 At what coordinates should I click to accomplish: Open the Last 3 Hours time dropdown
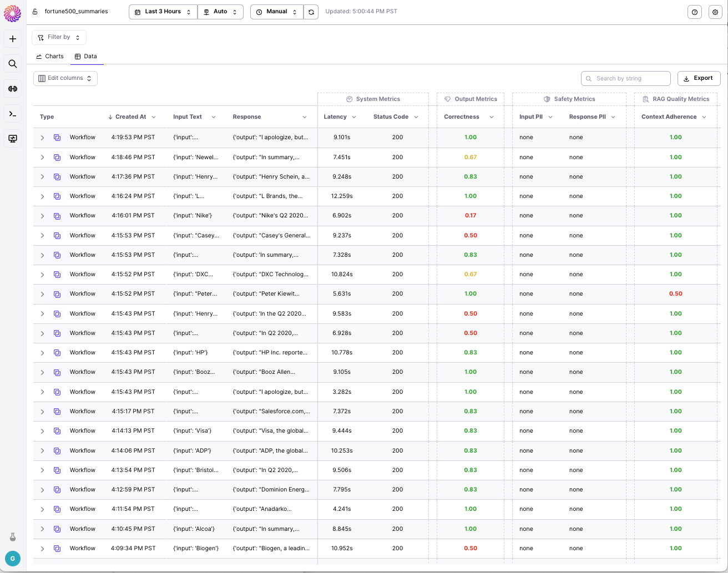(163, 12)
